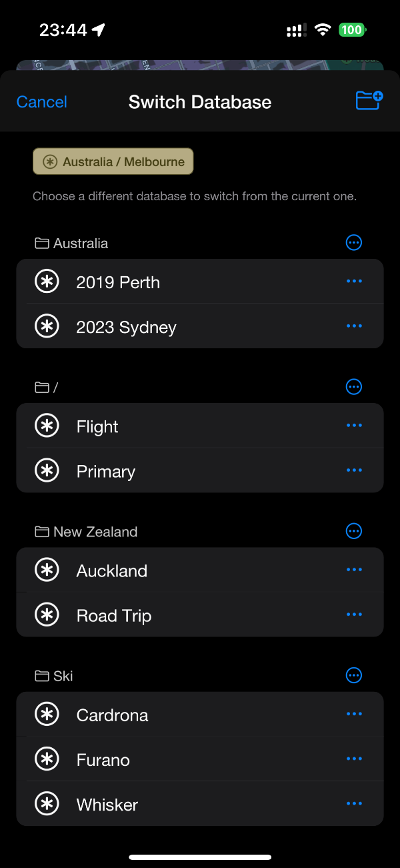Open more options for New Zealand folder
This screenshot has width=400, height=868.
coord(354,531)
